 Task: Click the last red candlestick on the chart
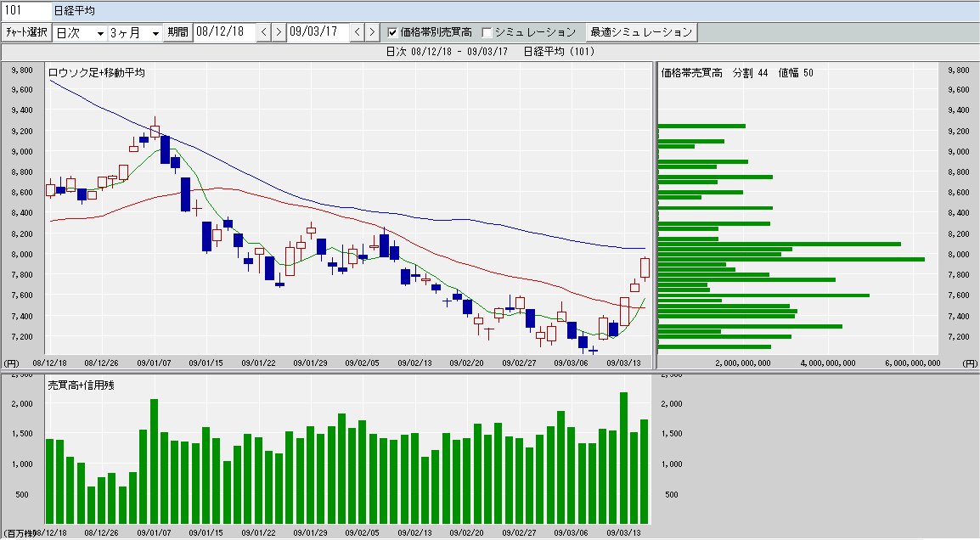645,267
